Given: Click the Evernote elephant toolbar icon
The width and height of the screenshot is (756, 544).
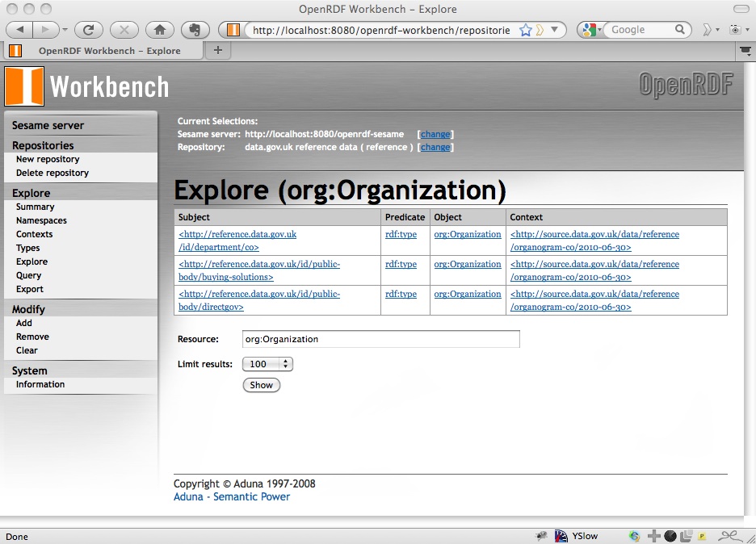Looking at the screenshot, I should click(x=195, y=30).
